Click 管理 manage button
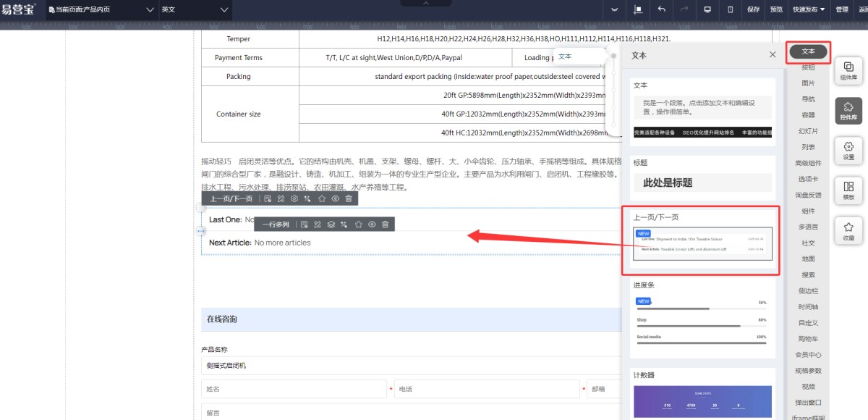This screenshot has width=868, height=420. coord(842,9)
